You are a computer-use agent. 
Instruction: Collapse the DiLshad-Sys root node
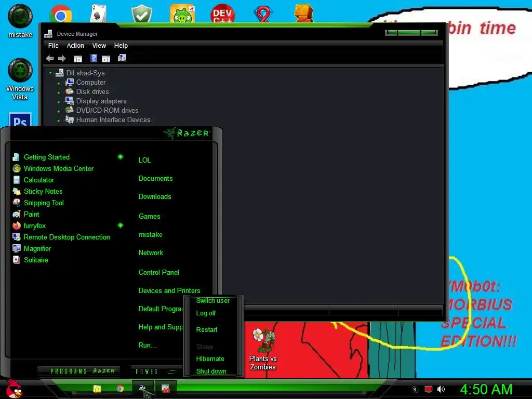click(50, 73)
